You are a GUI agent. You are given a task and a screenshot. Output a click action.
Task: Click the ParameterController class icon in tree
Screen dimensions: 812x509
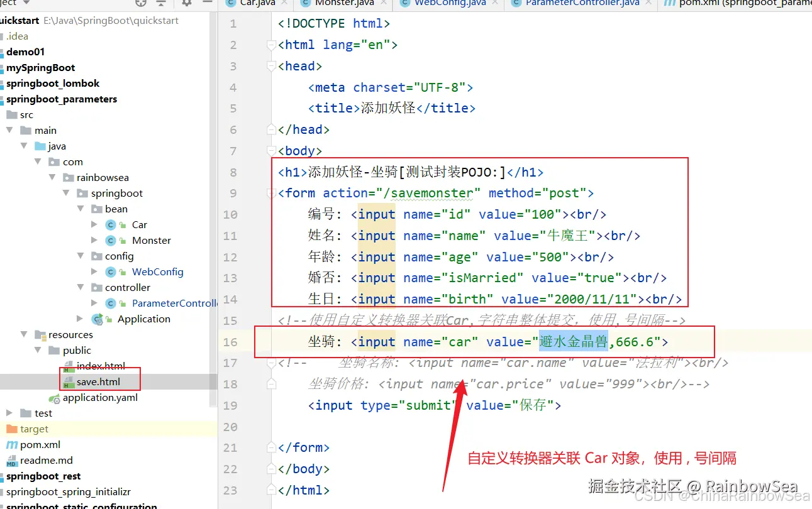pyautogui.click(x=111, y=304)
